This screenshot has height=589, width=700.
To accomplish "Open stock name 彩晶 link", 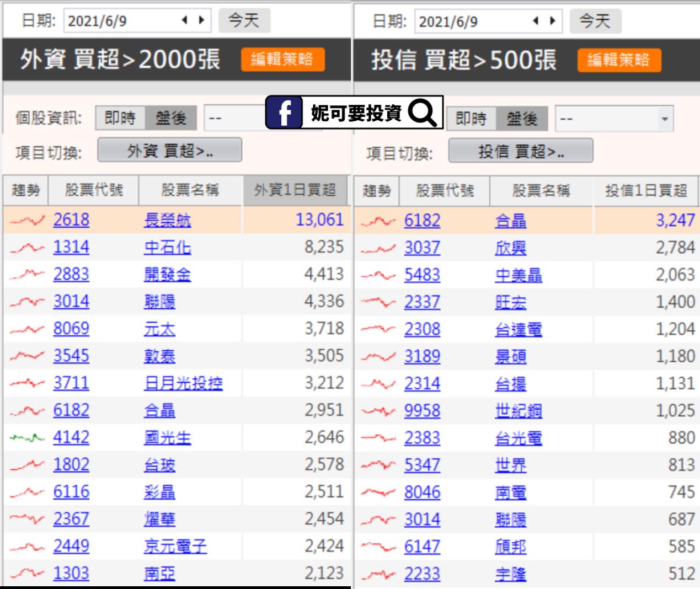I will click(159, 492).
